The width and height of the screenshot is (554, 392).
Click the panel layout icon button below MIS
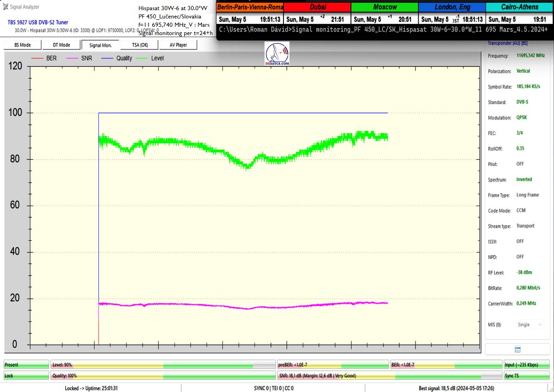[x=517, y=349]
